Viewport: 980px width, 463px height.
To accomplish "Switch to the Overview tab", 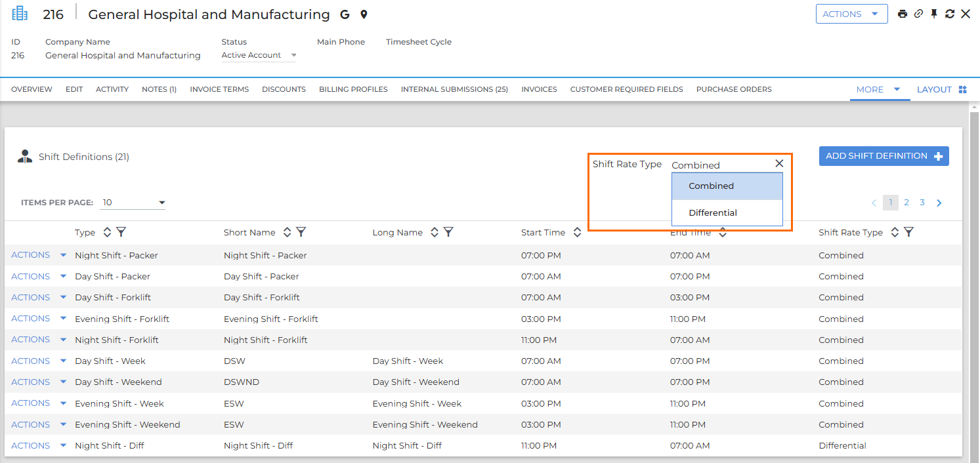I will click(x=32, y=89).
